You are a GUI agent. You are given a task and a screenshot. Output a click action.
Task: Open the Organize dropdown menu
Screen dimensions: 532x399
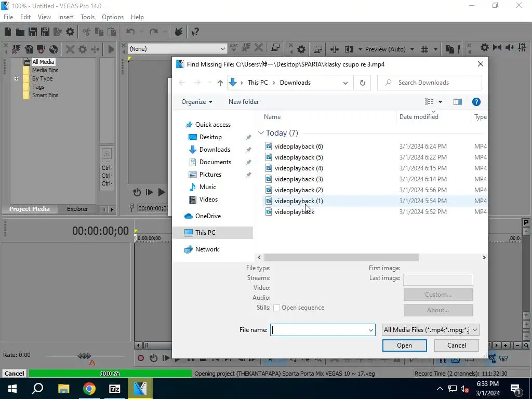(197, 102)
